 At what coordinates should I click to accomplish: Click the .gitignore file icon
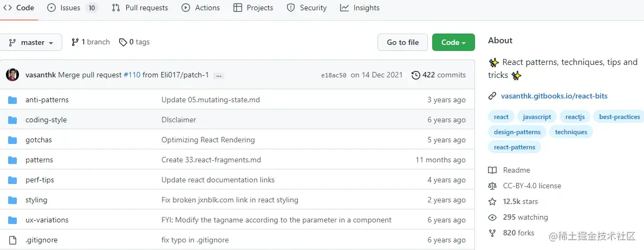tap(12, 240)
